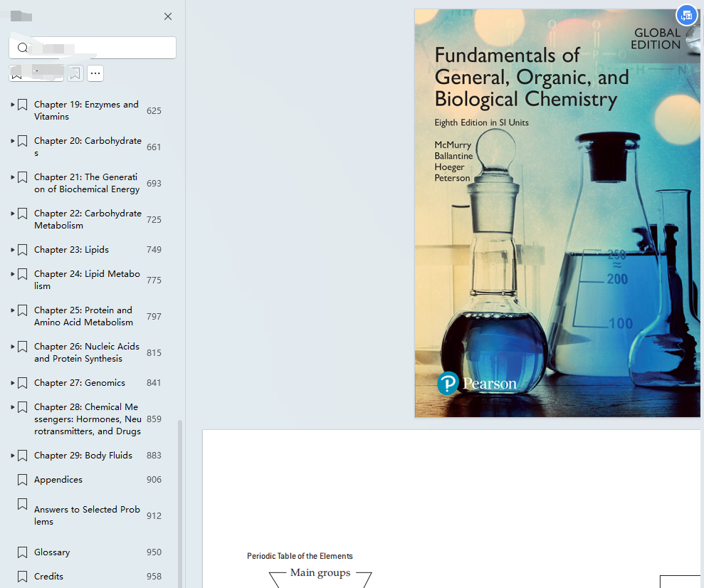Jump to the Credits bookmark
The image size is (704, 588).
48,577
